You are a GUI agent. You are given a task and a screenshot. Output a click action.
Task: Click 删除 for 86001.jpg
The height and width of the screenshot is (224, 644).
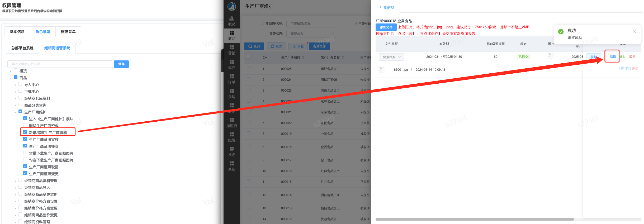(635, 69)
